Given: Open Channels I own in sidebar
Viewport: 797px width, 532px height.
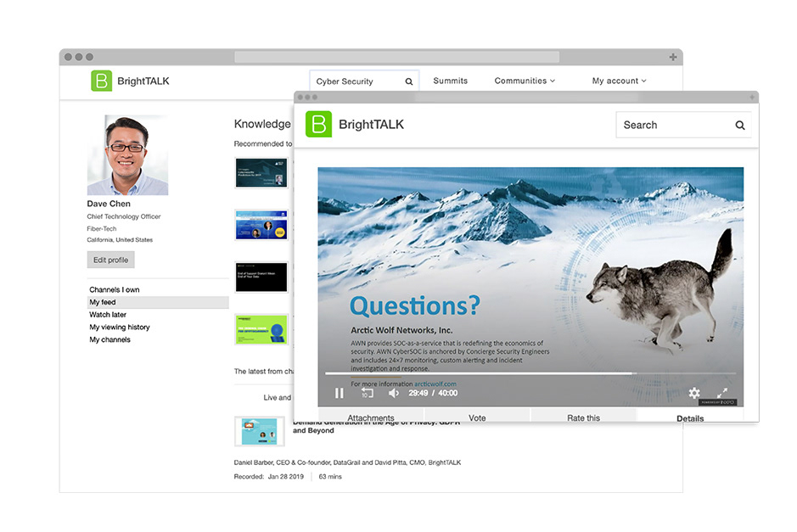Looking at the screenshot, I should [115, 289].
